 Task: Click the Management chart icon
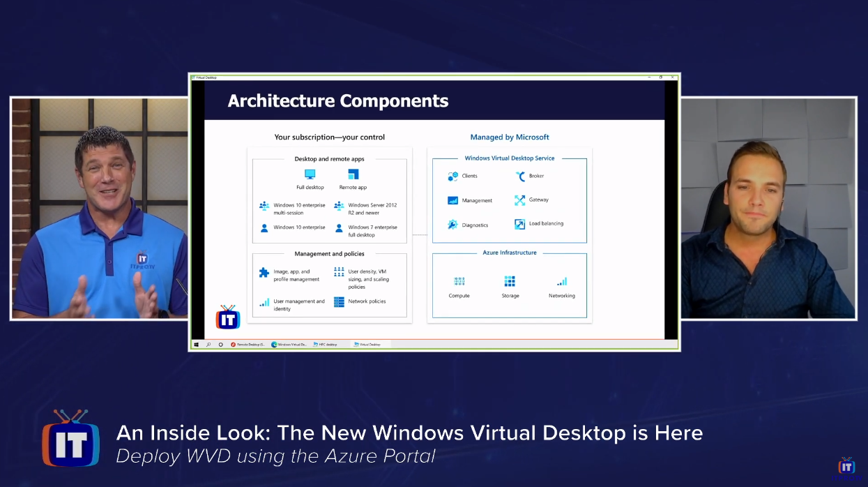453,200
